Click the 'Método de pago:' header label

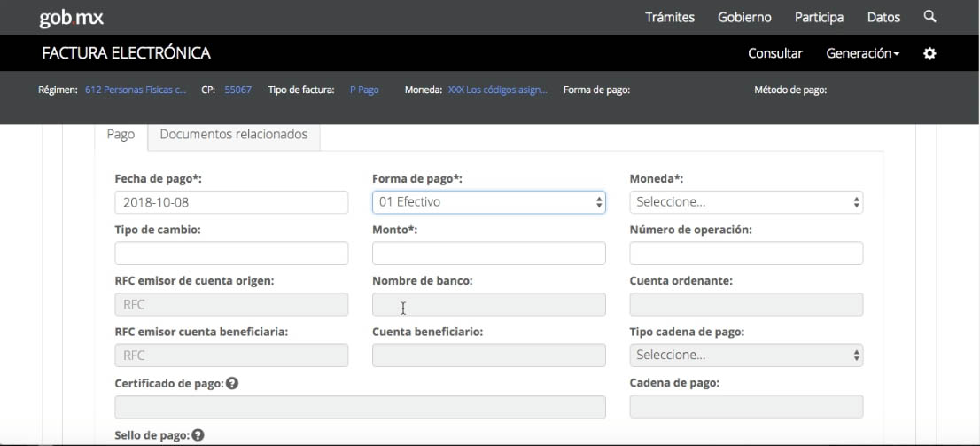790,90
